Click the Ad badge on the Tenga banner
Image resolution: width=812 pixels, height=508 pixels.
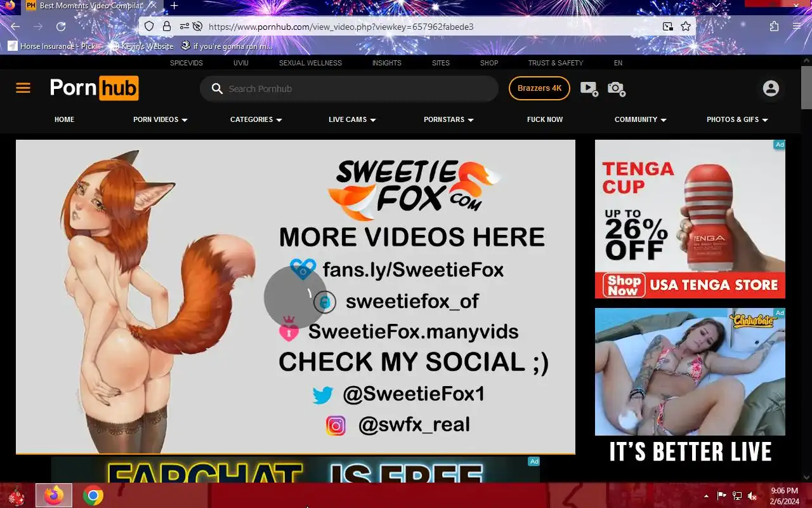(779, 145)
